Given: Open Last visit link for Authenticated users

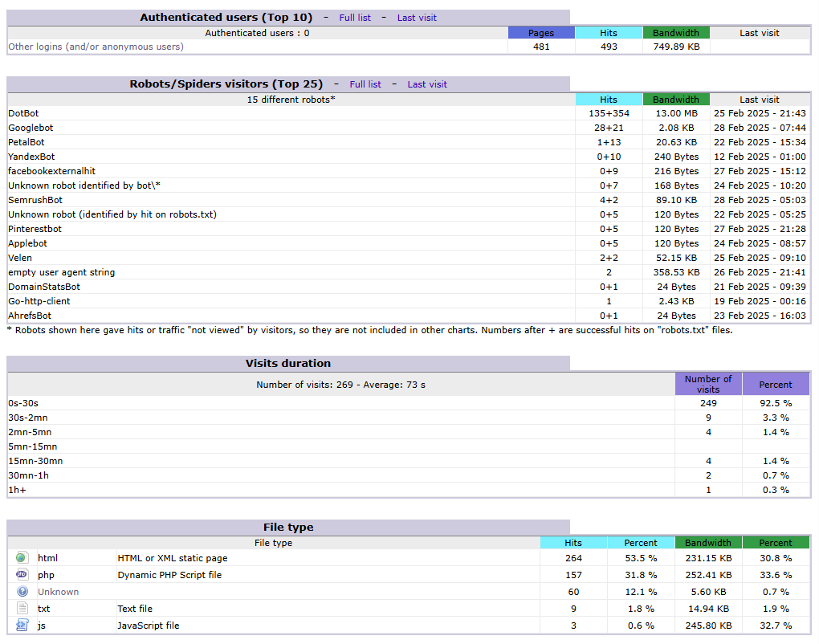Looking at the screenshot, I should coord(417,18).
